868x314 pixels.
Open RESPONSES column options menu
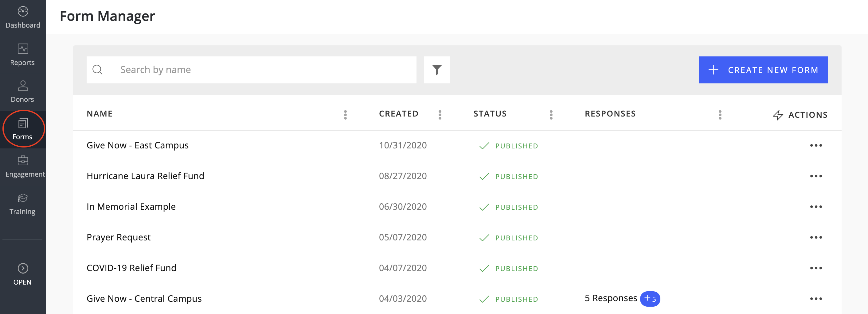click(720, 115)
